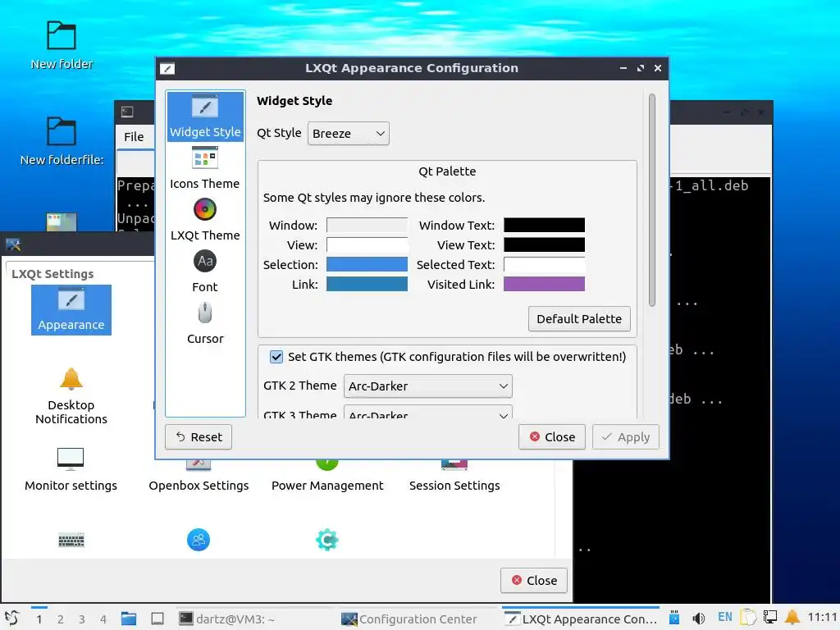Image resolution: width=840 pixels, height=630 pixels.
Task: Open the LXQt main menu bird icon
Action: pyautogui.click(x=11, y=619)
